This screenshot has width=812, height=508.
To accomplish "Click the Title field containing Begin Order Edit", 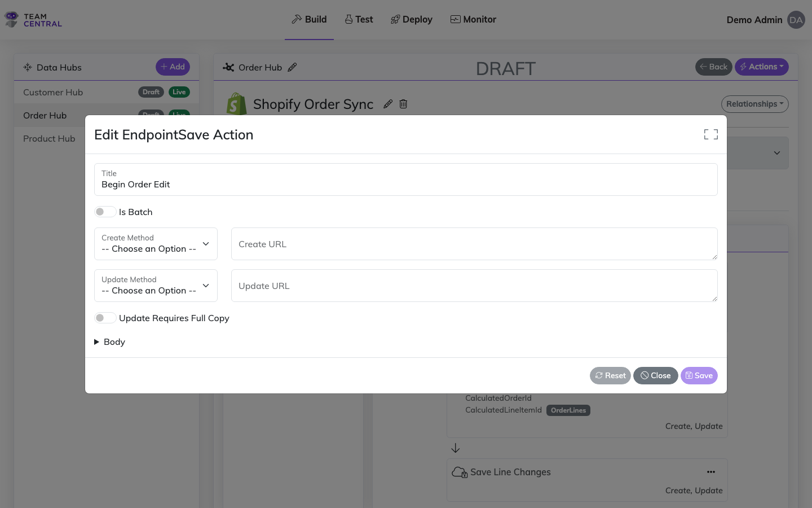I will tap(406, 184).
